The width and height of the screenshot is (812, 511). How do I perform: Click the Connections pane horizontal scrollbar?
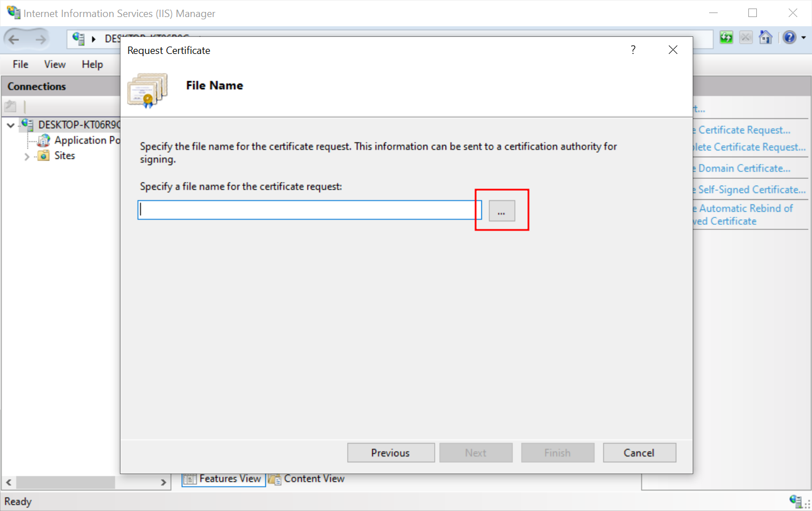pos(66,482)
